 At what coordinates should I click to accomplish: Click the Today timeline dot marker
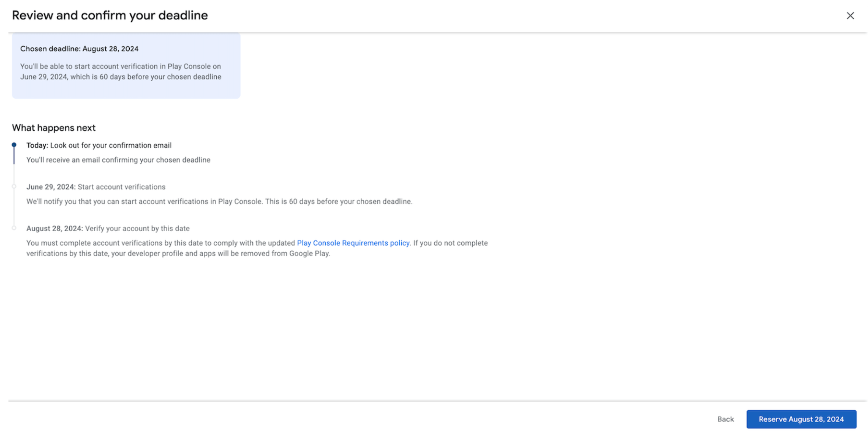(x=14, y=145)
